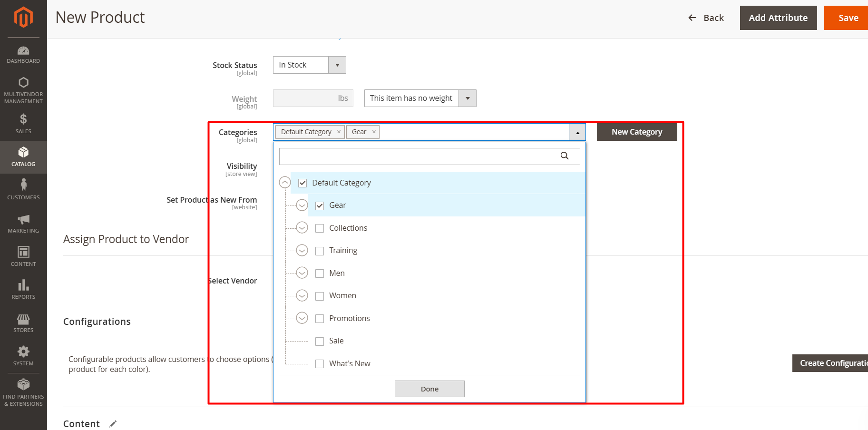Image resolution: width=868 pixels, height=430 pixels.
Task: Collapse the Default Category tree node
Action: (285, 183)
